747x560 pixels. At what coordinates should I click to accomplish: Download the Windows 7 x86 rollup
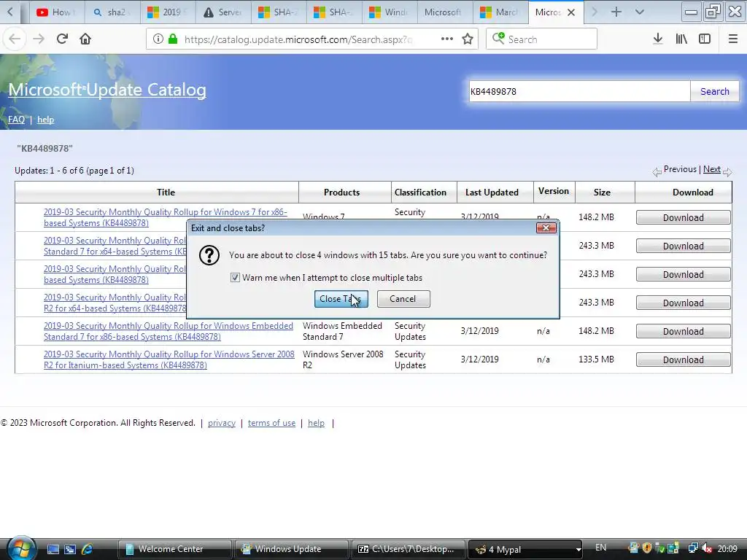point(683,217)
